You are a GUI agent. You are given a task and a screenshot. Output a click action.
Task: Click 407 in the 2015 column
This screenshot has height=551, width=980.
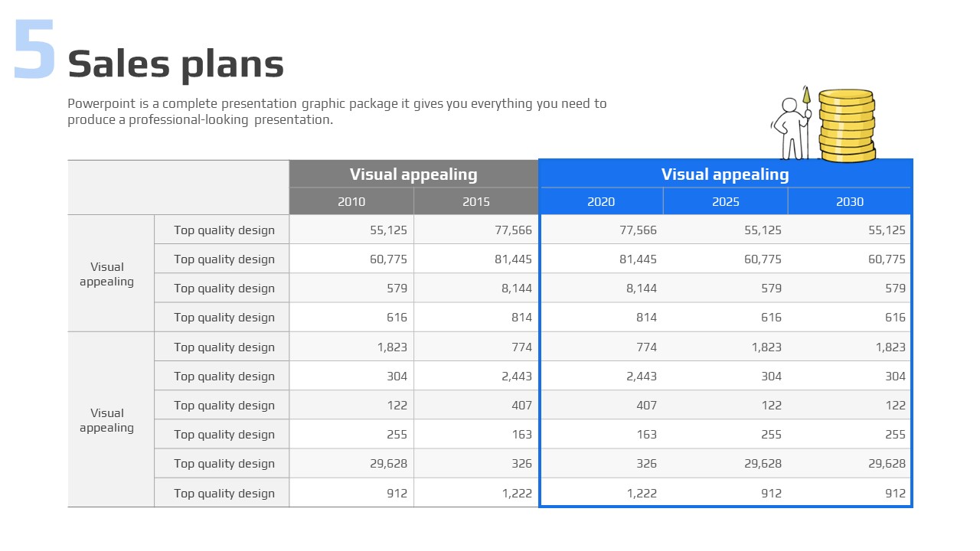[521, 405]
